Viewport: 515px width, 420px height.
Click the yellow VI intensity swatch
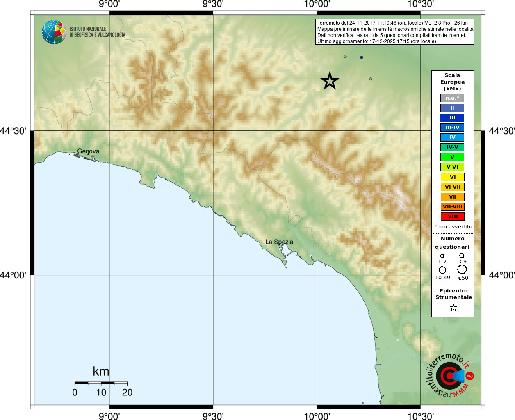[x=453, y=177]
